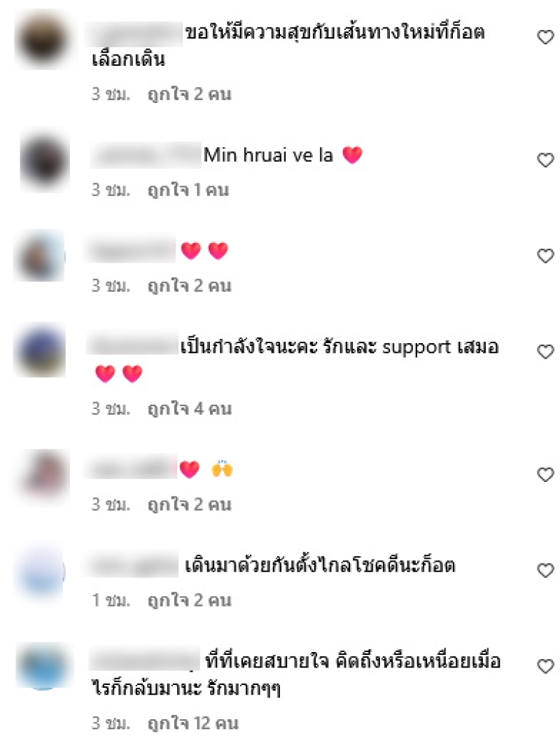Like the comment posted 1 ชม. ago
The height and width of the screenshot is (755, 560).
(x=545, y=570)
